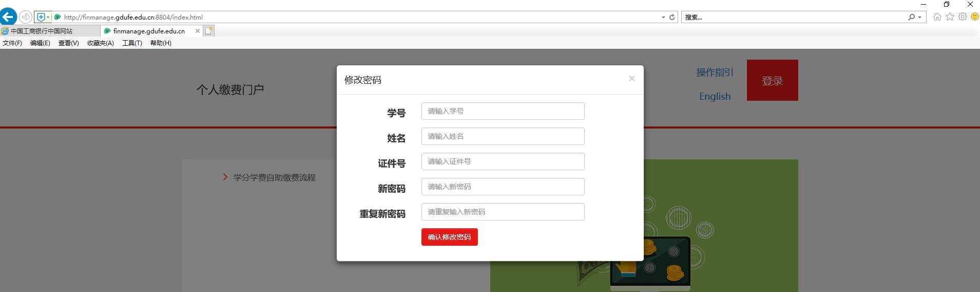
Task: Open favorites with the star icon
Action: click(x=950, y=17)
